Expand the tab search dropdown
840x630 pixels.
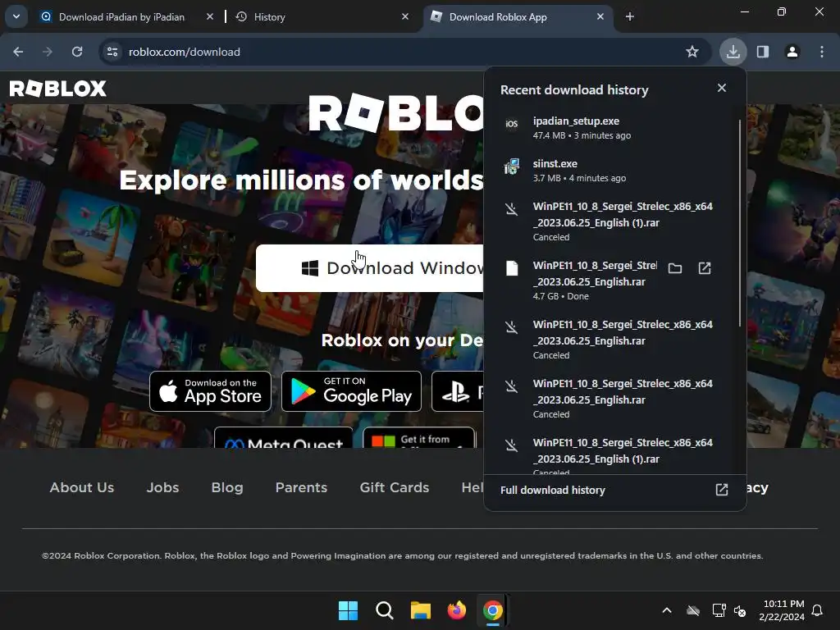tap(16, 16)
